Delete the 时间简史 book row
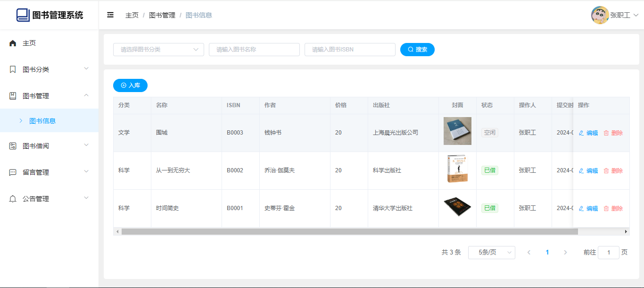Viewport: 644px width, 288px height. pyautogui.click(x=613, y=209)
